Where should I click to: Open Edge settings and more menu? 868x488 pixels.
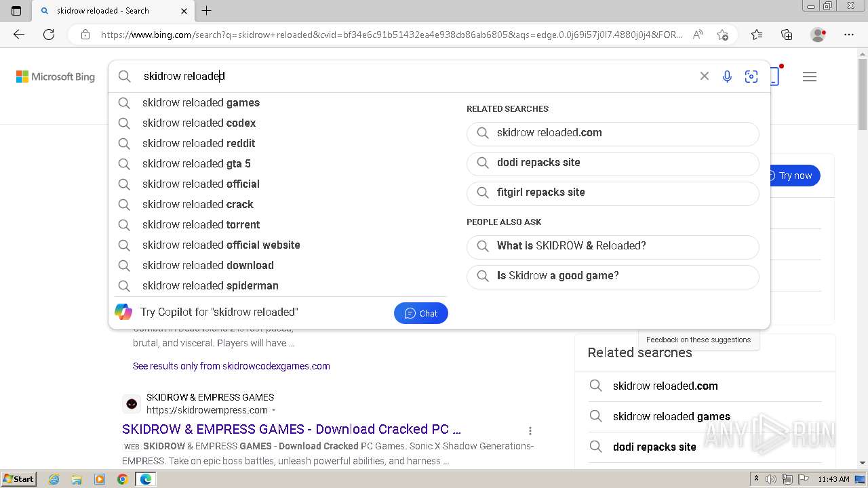(848, 35)
